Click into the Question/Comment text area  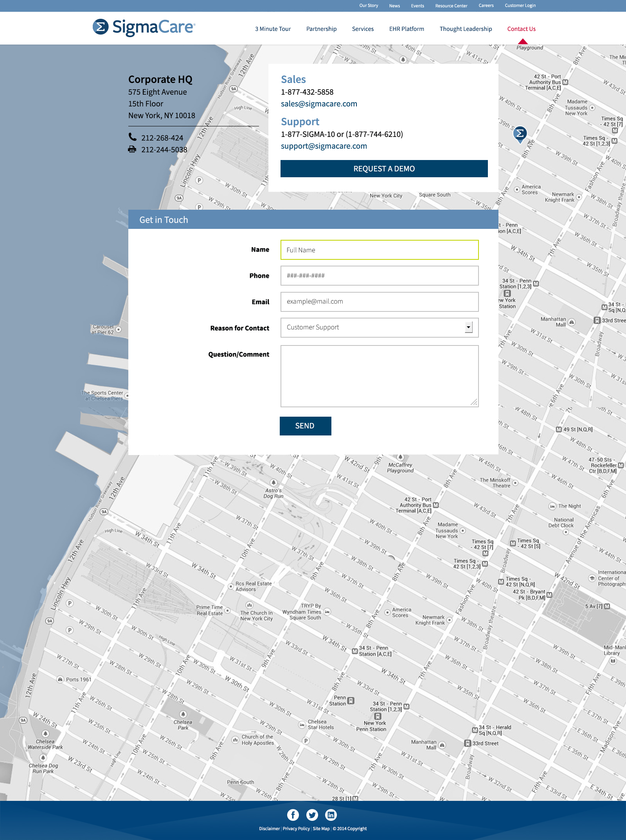379,376
